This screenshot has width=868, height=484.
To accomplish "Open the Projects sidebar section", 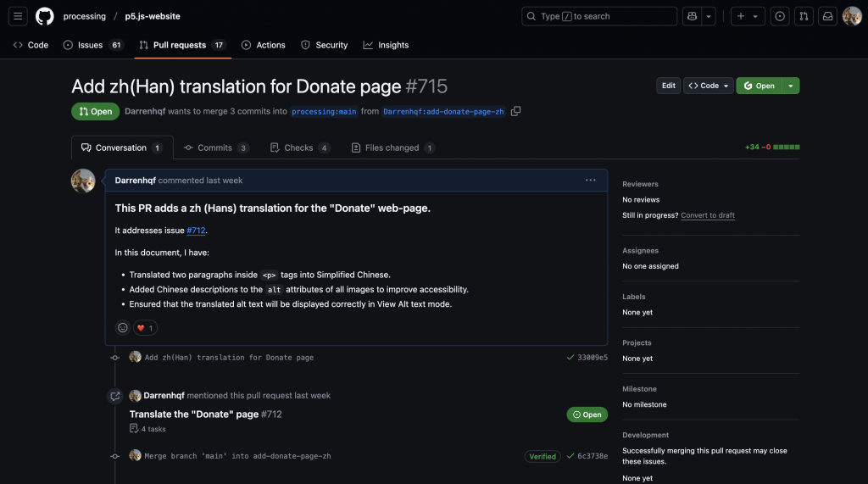I will (x=637, y=342).
